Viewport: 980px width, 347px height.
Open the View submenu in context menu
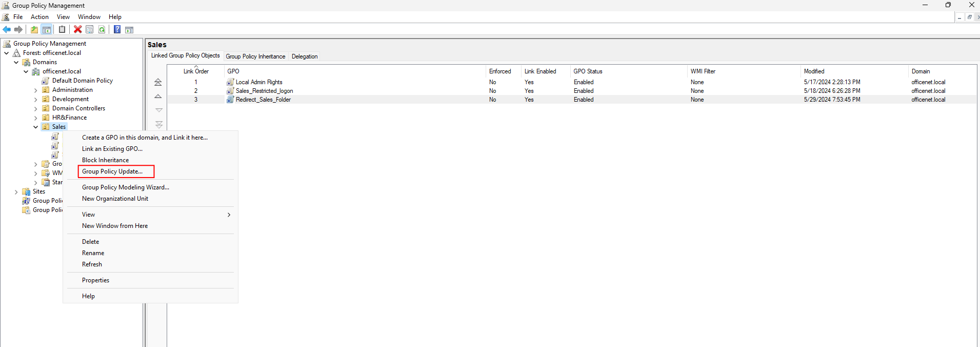pyautogui.click(x=150, y=215)
